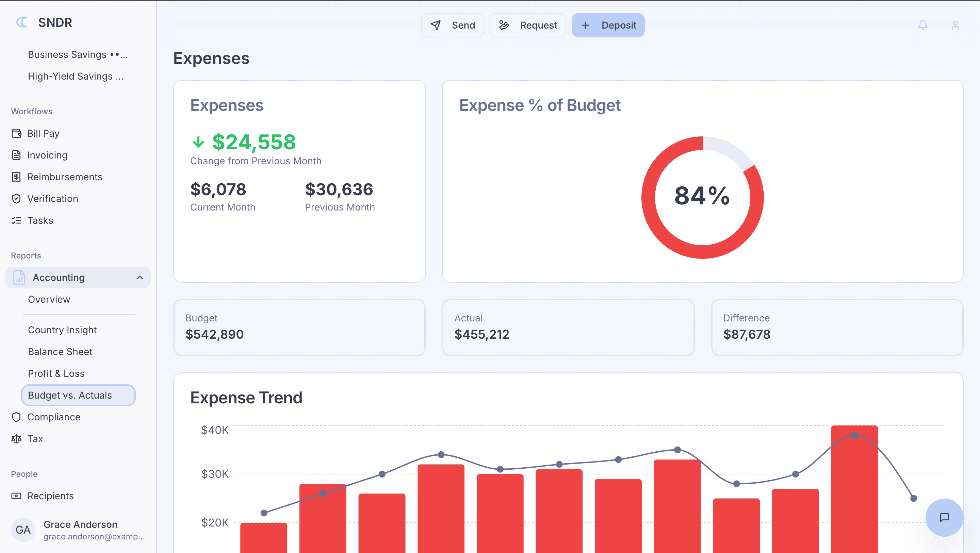Screen dimensions: 980x553
Task: Click the SNDR moon logo icon
Action: click(x=22, y=22)
